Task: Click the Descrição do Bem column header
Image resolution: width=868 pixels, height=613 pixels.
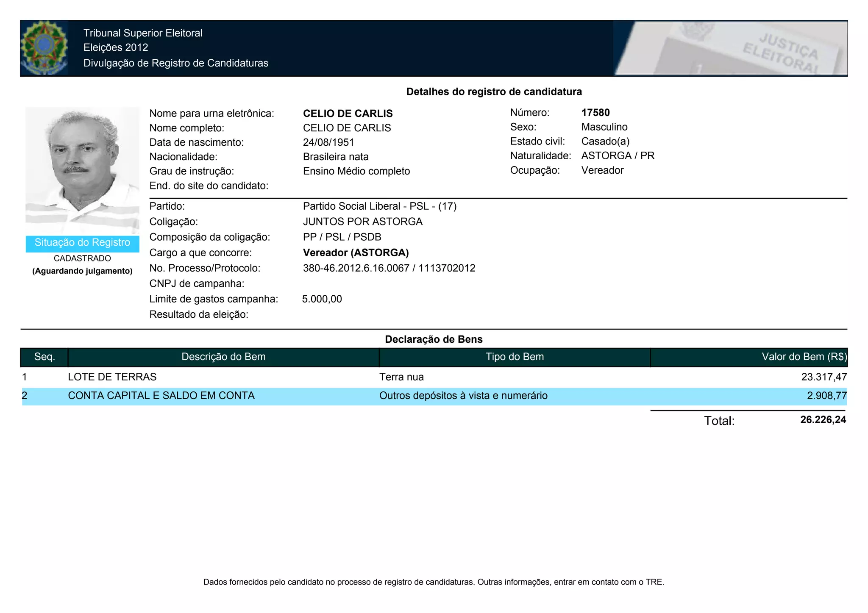Action: coord(223,357)
